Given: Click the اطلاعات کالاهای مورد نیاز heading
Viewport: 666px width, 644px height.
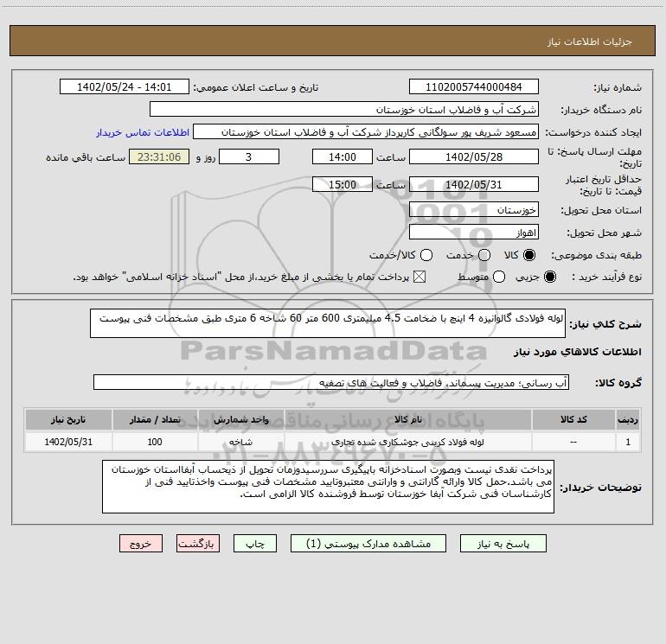Looking at the screenshot, I should tap(578, 352).
